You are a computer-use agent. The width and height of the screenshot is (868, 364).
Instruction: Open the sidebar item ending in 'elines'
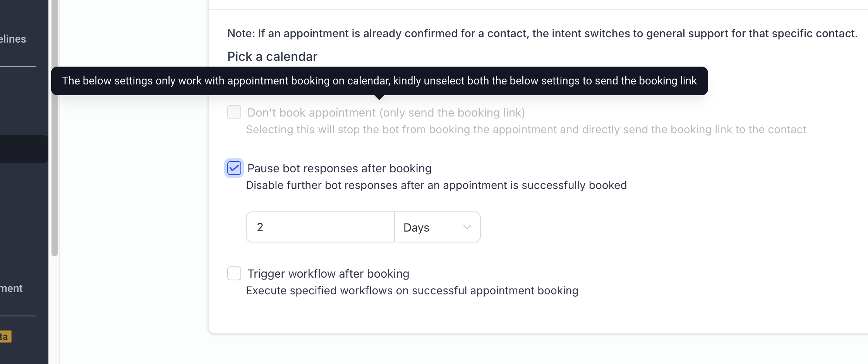click(x=13, y=39)
